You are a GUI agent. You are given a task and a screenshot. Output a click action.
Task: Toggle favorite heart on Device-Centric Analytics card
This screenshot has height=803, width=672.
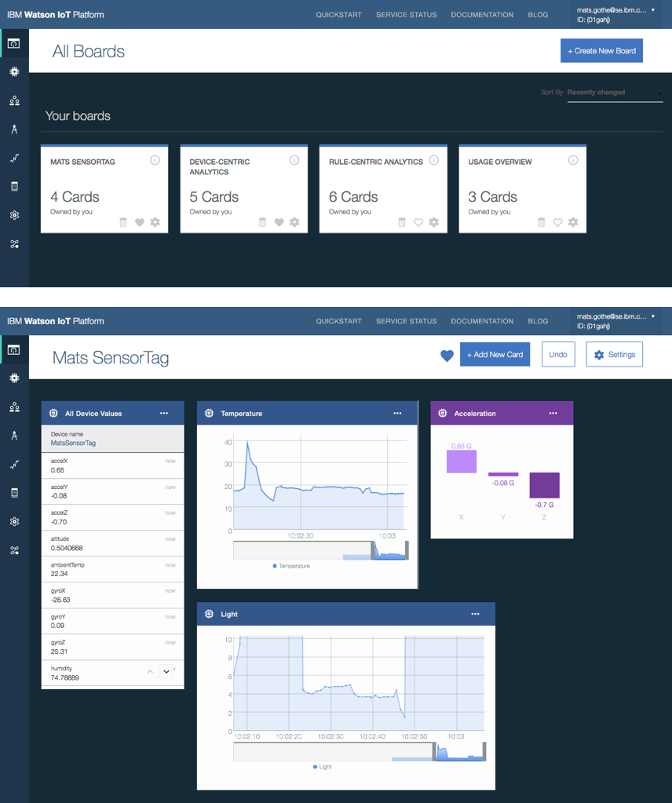pyautogui.click(x=279, y=222)
